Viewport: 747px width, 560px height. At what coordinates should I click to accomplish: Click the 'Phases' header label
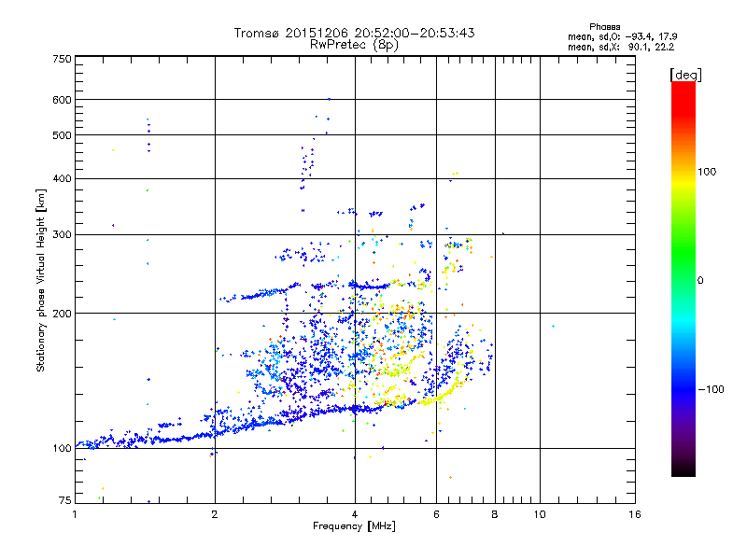(604, 27)
